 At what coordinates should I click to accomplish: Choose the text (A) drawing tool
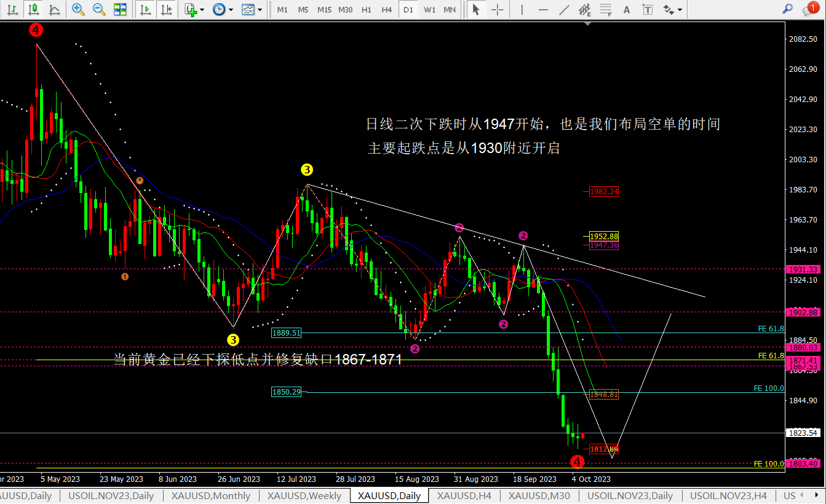(627, 9)
